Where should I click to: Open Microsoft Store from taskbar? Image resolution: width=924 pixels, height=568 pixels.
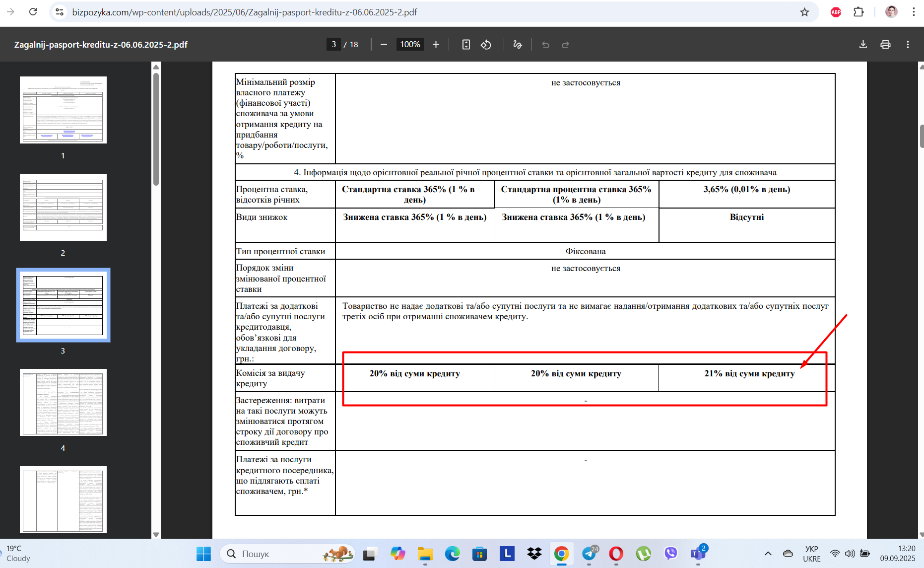479,554
